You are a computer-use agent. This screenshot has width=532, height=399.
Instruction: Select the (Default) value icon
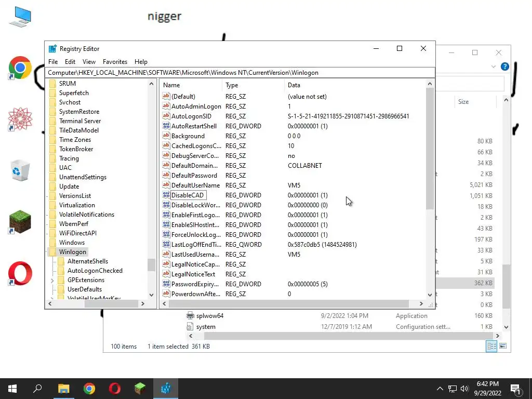[166, 96]
